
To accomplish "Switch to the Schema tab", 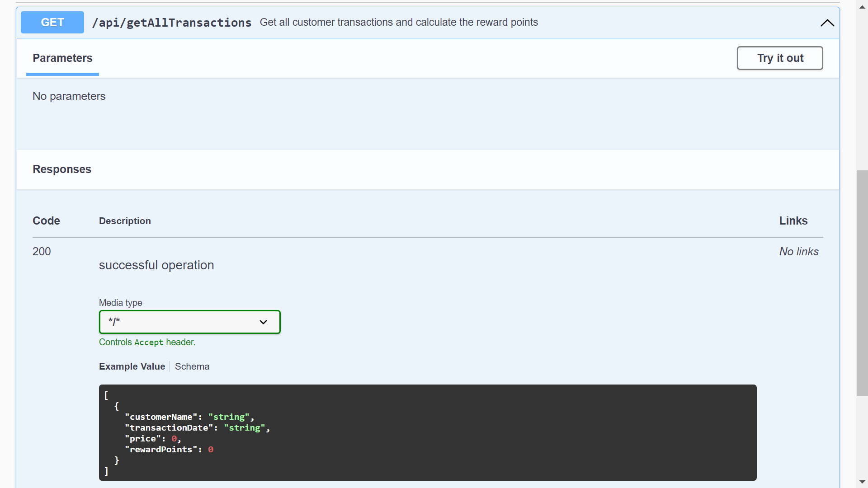I will point(192,366).
